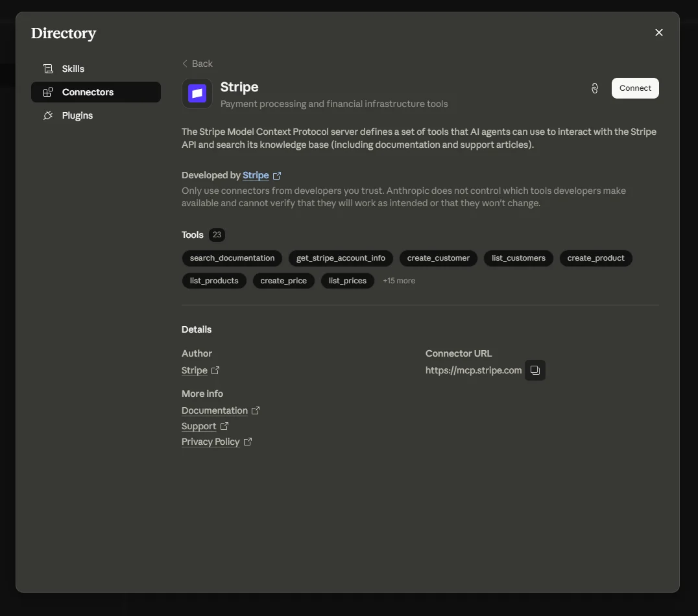Copy link to the Stripe connector
The width and height of the screenshot is (698, 616).
tap(595, 88)
